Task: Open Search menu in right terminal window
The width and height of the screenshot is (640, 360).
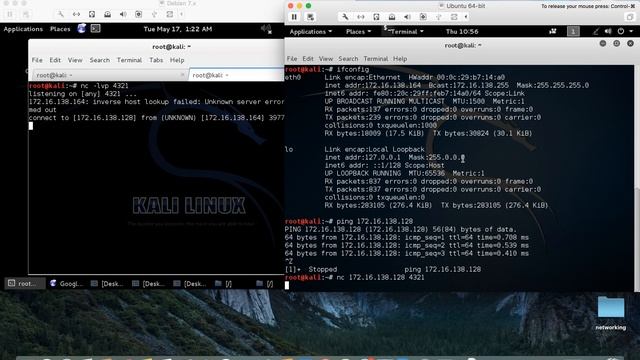Action: [x=348, y=59]
